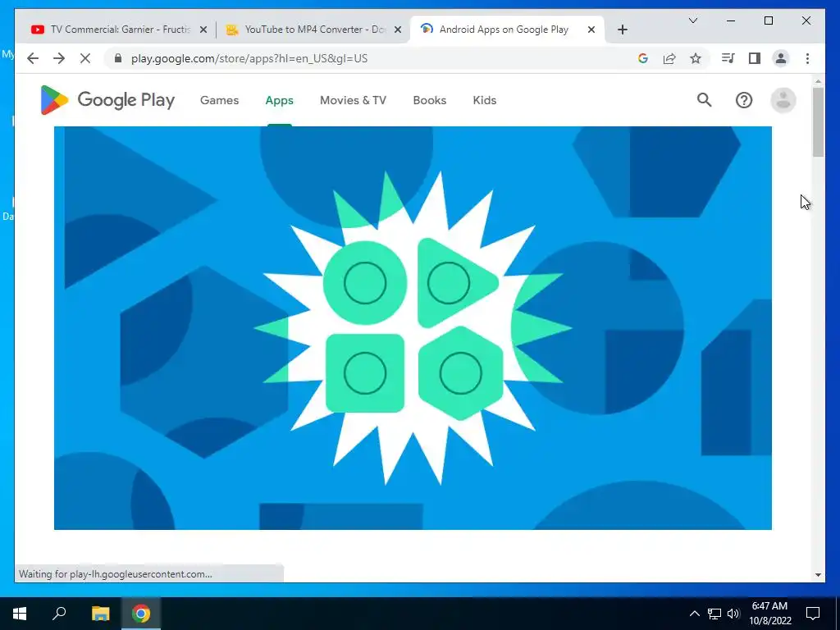840x630 pixels.
Task: Open Chrome profile button
Action: tap(781, 58)
